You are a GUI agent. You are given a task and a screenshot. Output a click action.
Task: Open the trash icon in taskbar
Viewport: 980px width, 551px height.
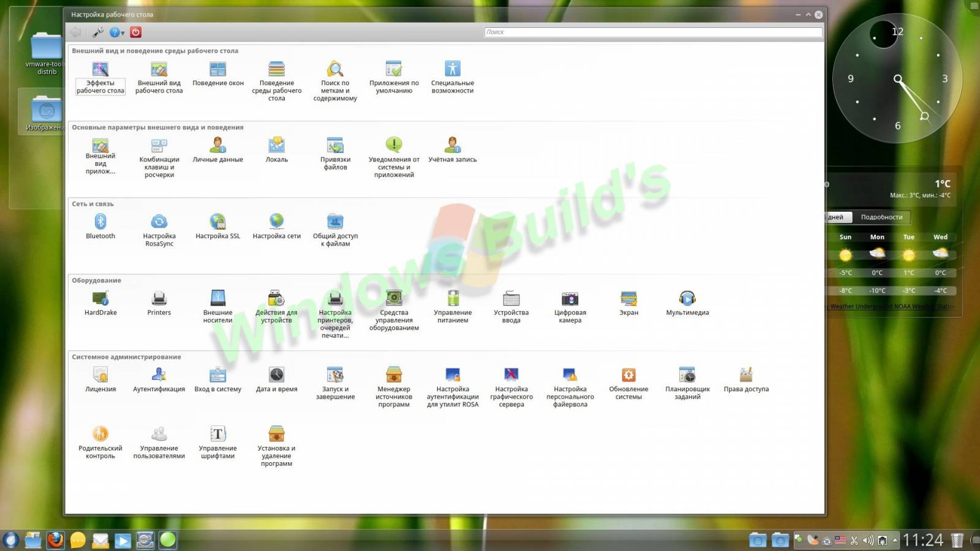[x=957, y=540]
